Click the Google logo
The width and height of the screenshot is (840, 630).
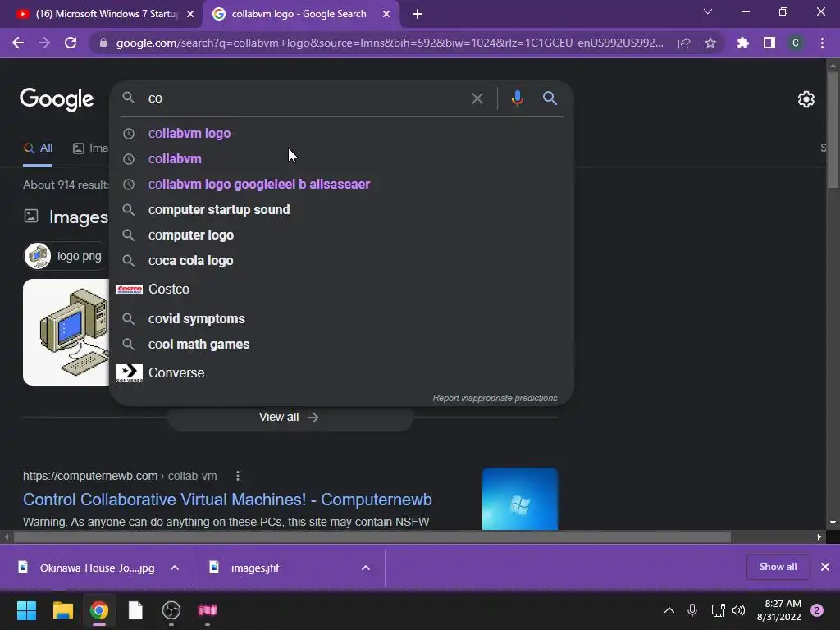point(57,99)
